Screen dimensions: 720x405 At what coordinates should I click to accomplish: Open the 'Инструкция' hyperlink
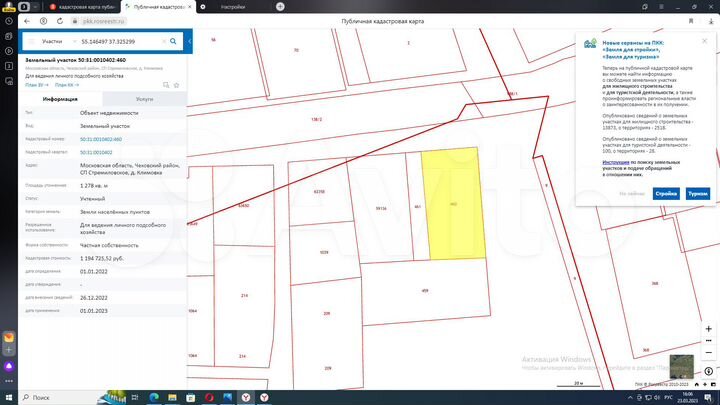coord(616,161)
